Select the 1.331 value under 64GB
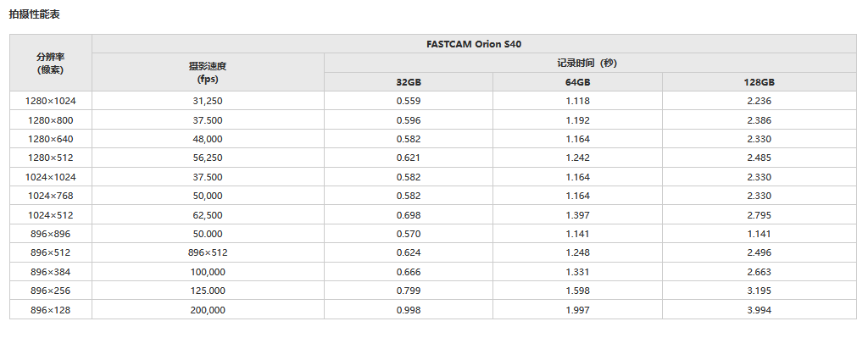This screenshot has height=349, width=868. point(577,272)
